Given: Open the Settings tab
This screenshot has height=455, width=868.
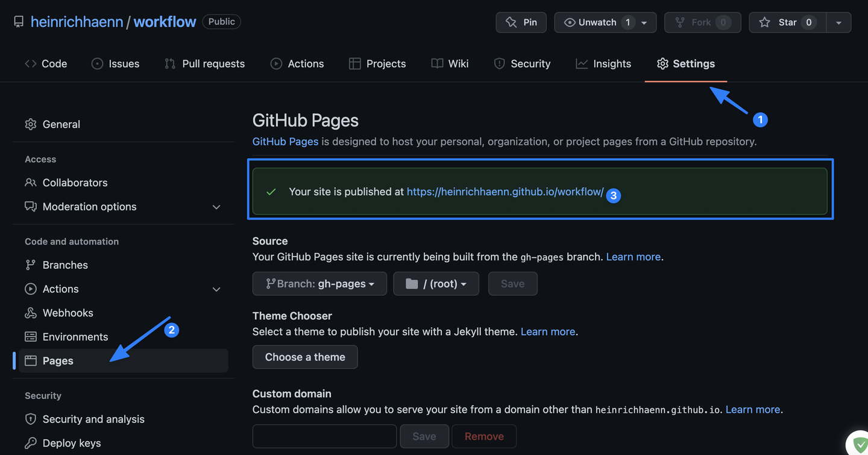Looking at the screenshot, I should [x=686, y=63].
